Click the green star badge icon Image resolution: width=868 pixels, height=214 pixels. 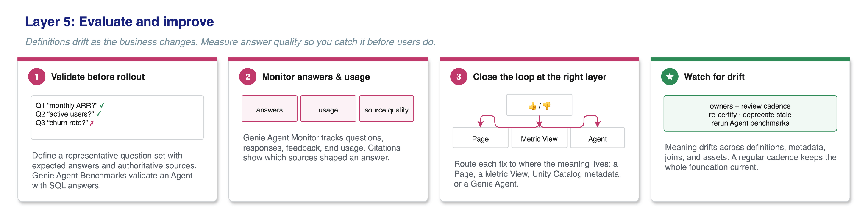coord(670,77)
